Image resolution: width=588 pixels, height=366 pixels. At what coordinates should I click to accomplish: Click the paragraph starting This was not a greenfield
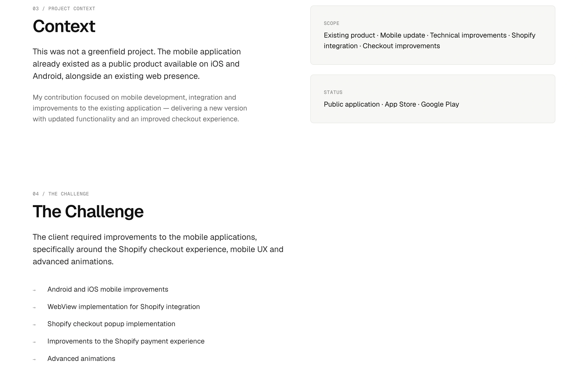(137, 64)
